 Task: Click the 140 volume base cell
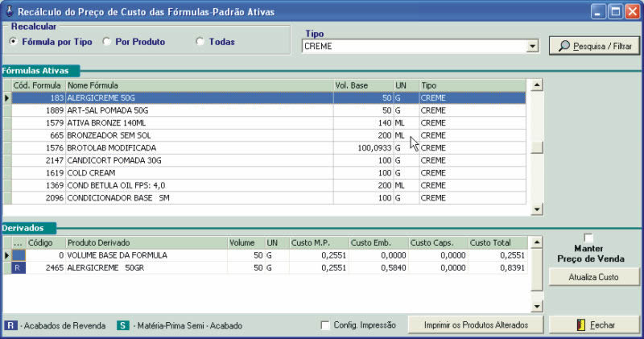[364, 123]
